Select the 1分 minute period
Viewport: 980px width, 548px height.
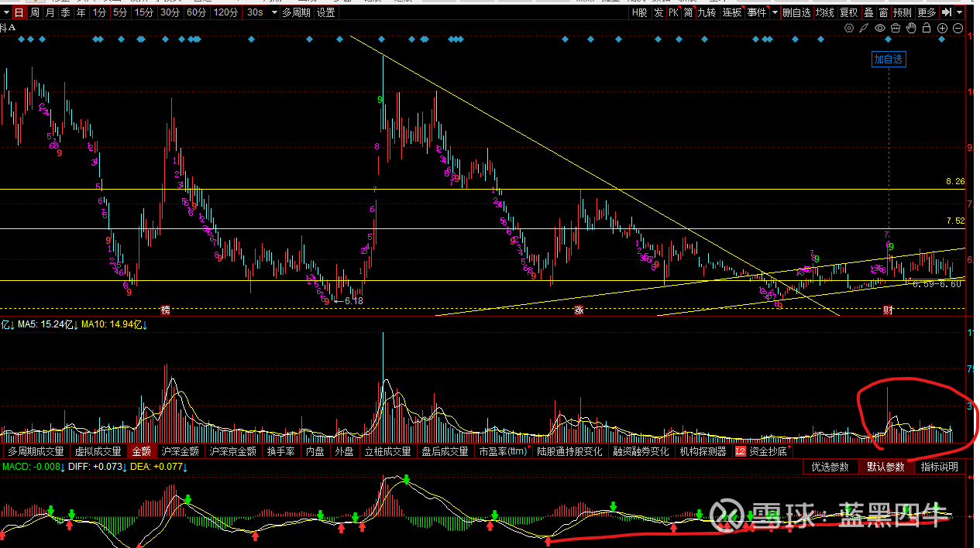point(99,12)
